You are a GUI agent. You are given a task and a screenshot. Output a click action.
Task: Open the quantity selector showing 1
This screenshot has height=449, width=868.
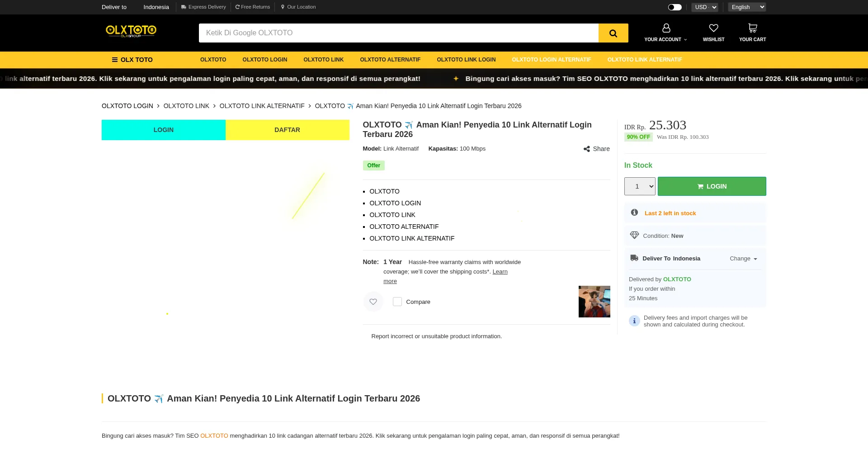pos(640,186)
